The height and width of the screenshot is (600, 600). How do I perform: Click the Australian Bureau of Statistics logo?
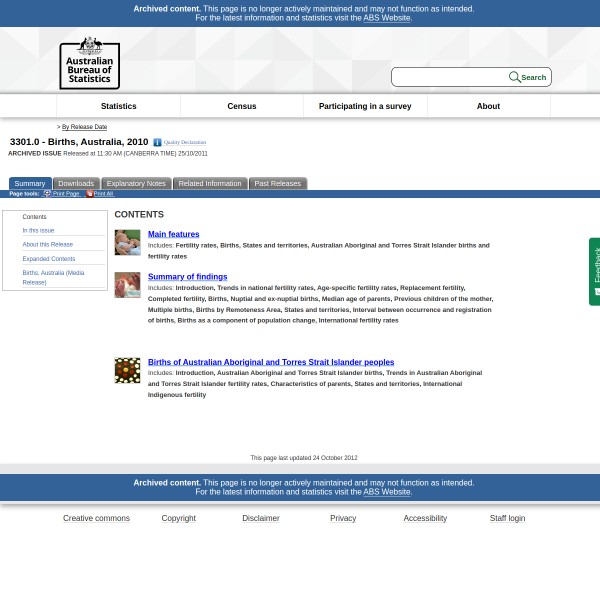pos(89,62)
